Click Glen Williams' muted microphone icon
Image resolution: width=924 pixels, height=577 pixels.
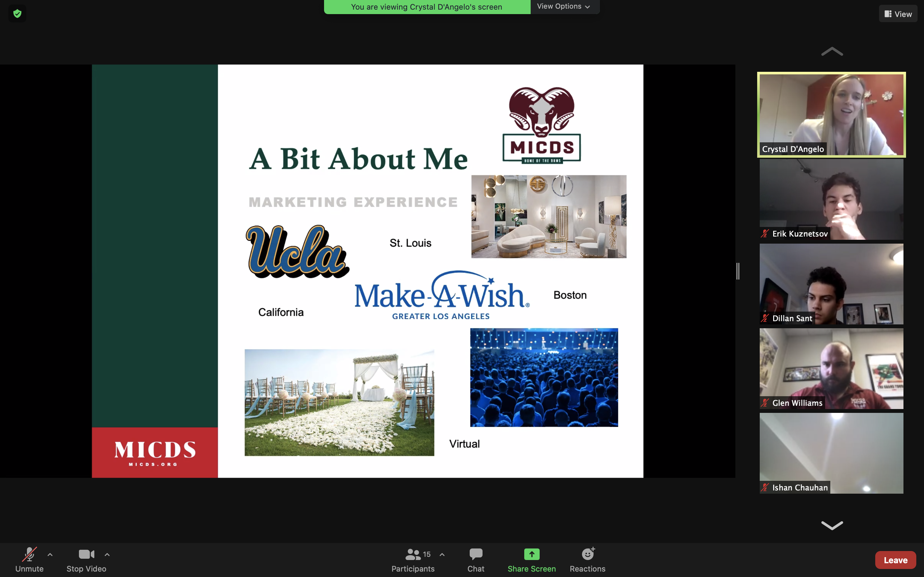click(x=765, y=403)
